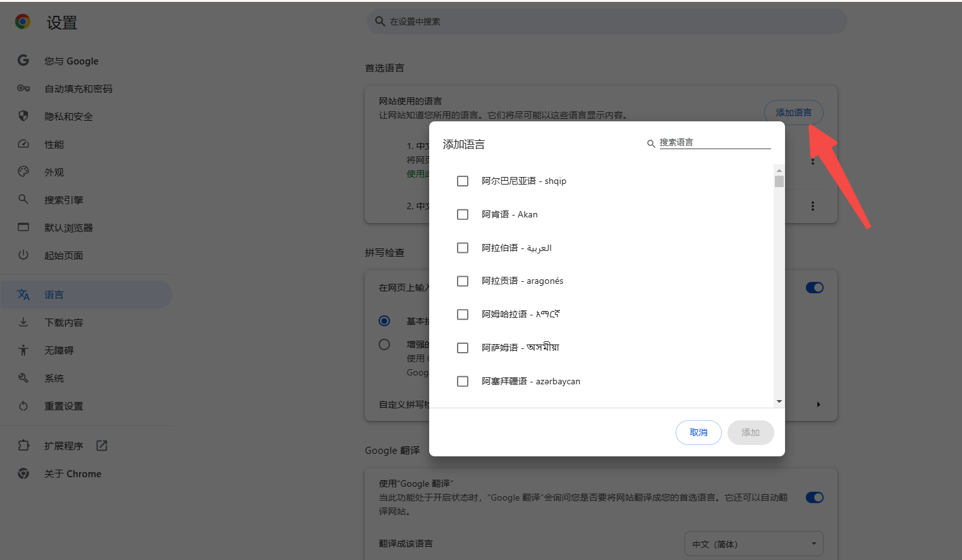Check the 阿尔巴尼亚语 - shqip checkbox
Viewport: 962px width, 560px height.
coord(463,181)
